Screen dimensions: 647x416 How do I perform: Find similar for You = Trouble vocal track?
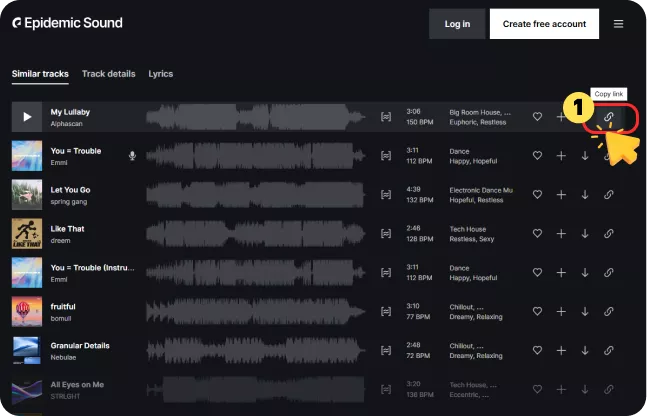coord(386,156)
